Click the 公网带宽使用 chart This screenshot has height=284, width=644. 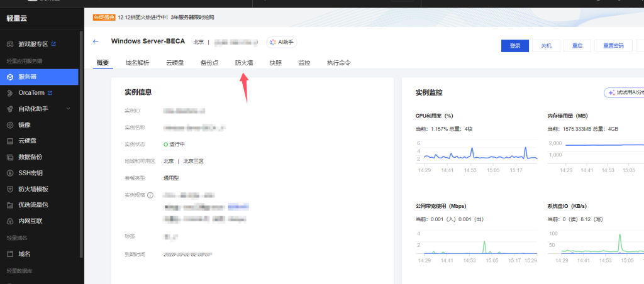click(477, 246)
